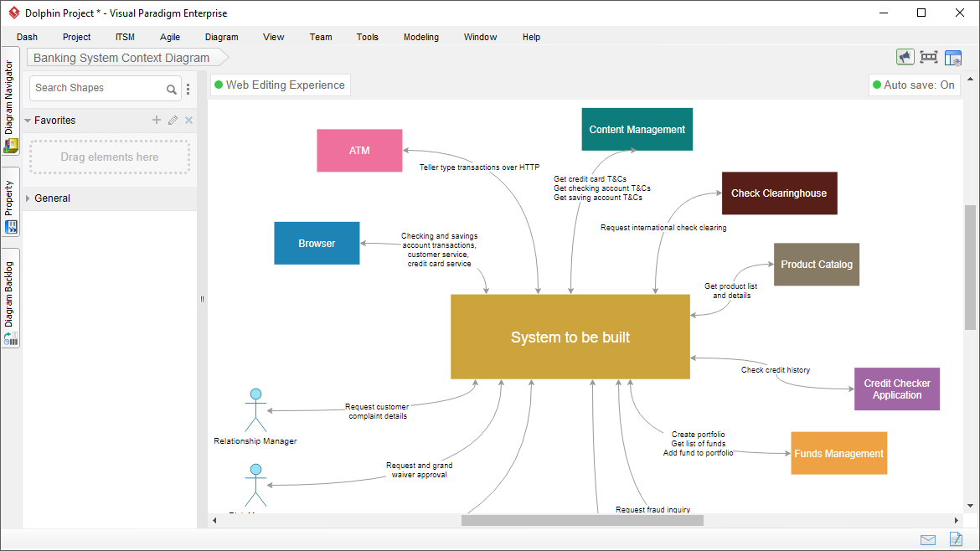Click the Check credit history label
The height and width of the screenshot is (551, 980).
775,370
